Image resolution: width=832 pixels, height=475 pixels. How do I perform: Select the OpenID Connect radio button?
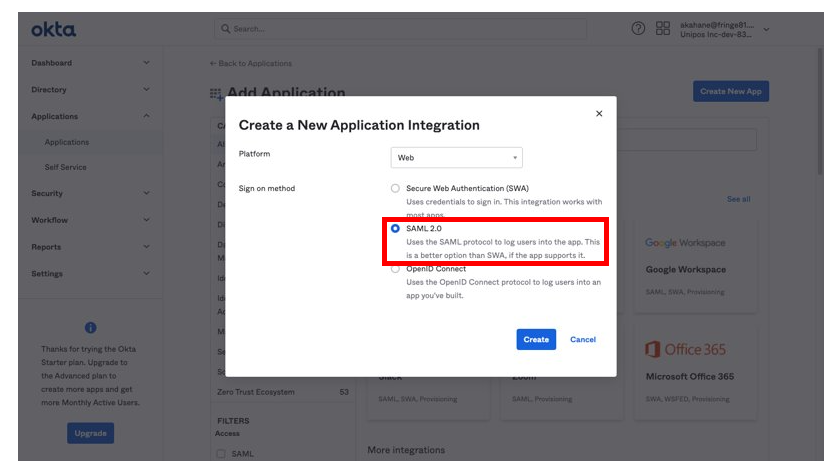point(395,269)
